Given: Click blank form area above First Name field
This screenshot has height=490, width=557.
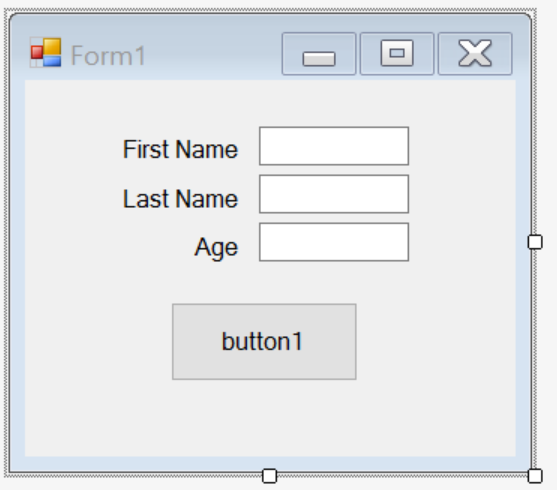Looking at the screenshot, I should [270, 103].
